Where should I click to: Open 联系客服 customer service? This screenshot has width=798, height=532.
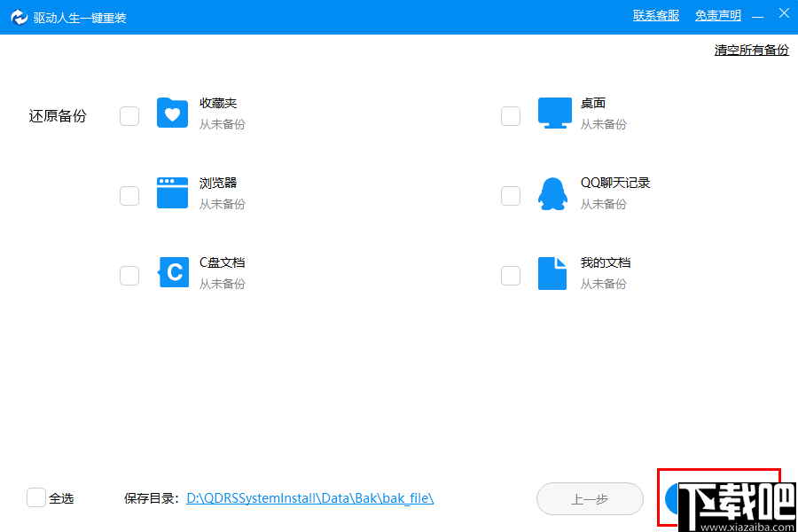point(655,15)
